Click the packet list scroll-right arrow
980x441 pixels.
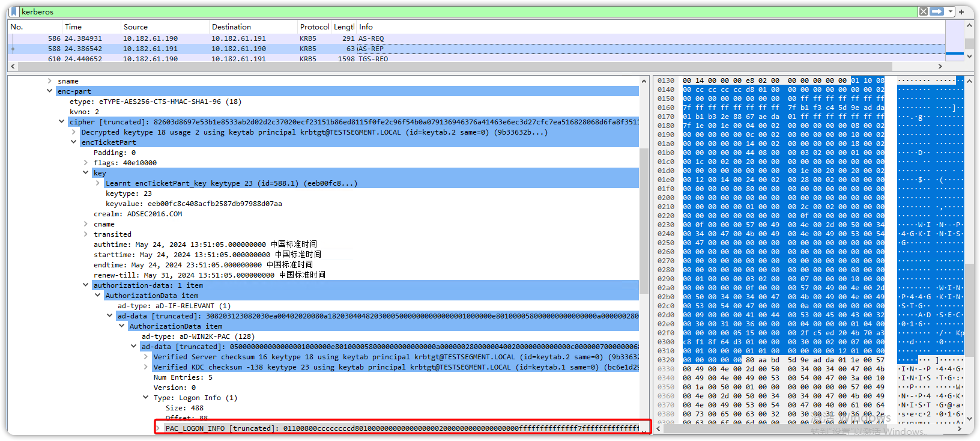tap(940, 67)
